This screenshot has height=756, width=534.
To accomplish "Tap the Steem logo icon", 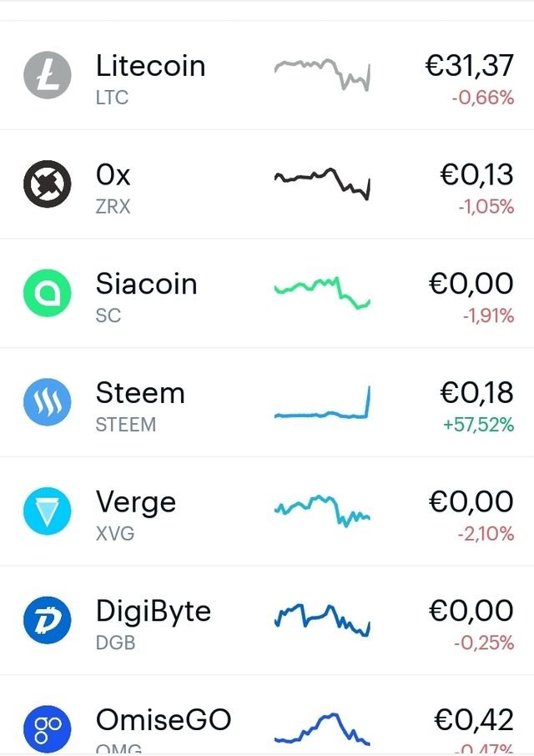I will 48,404.
